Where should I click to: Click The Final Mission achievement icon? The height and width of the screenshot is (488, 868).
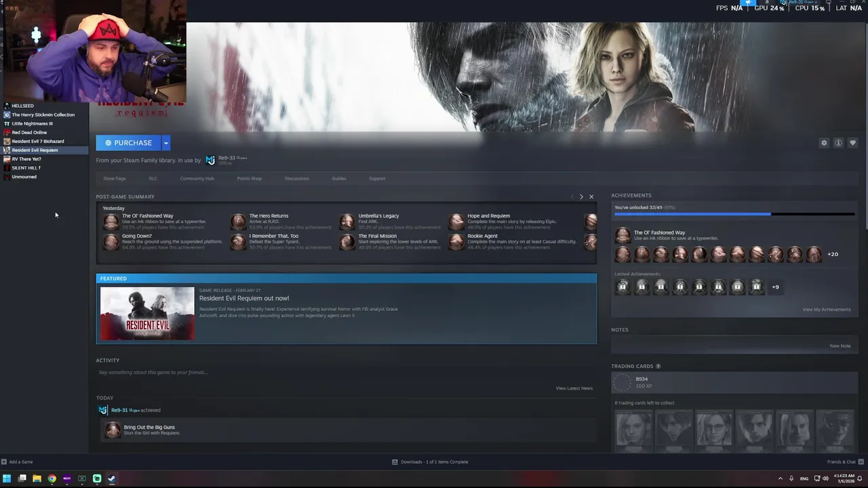tap(347, 241)
